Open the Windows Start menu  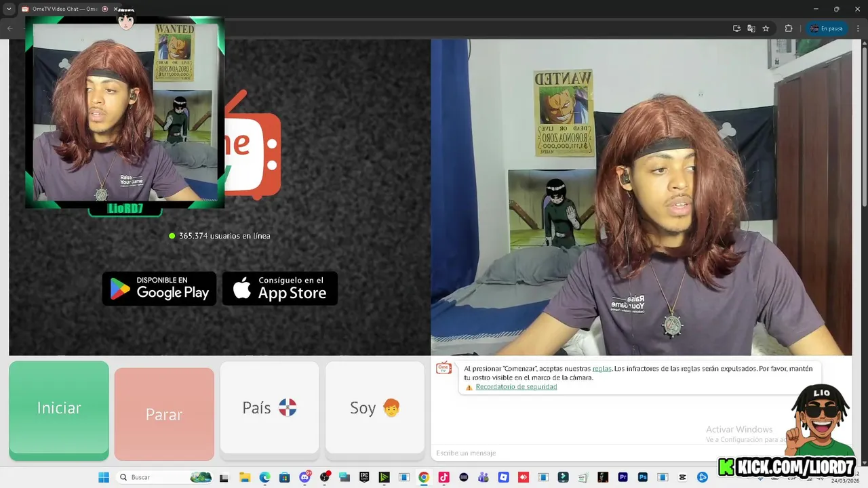[104, 477]
